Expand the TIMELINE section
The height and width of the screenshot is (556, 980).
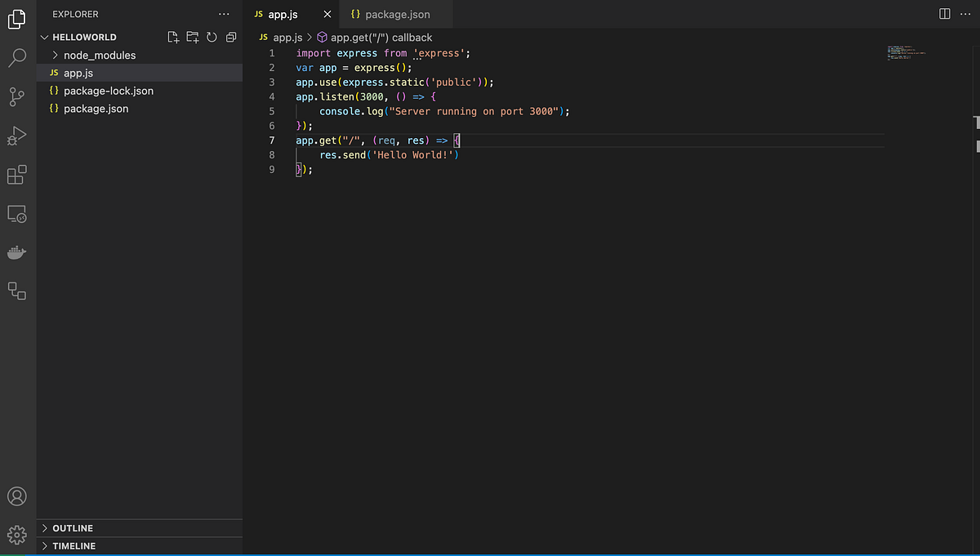(74, 545)
